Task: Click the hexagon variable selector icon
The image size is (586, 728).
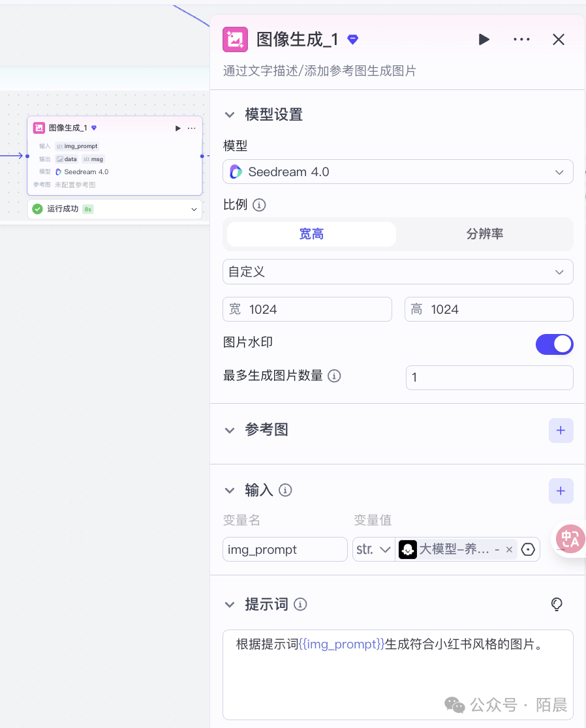Action: click(x=528, y=550)
